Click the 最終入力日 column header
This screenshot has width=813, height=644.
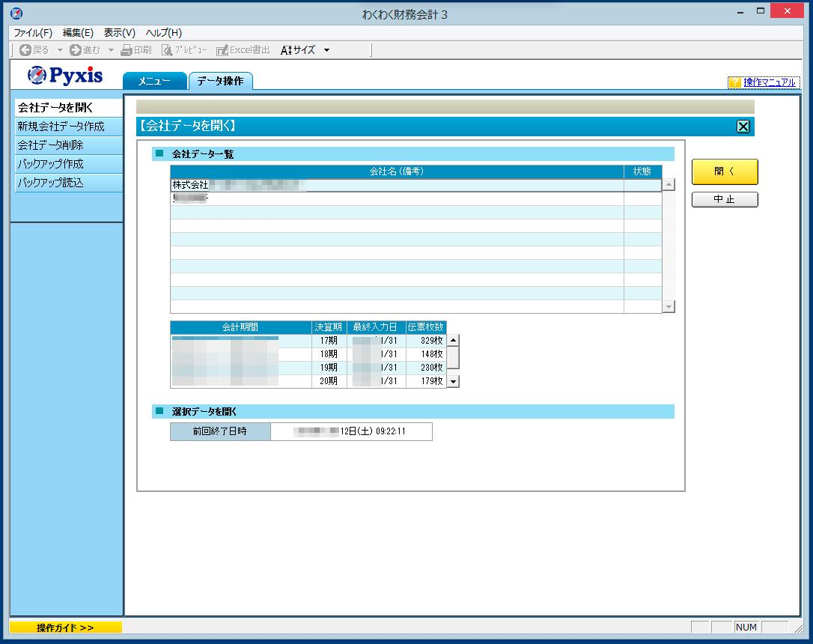coord(376,327)
